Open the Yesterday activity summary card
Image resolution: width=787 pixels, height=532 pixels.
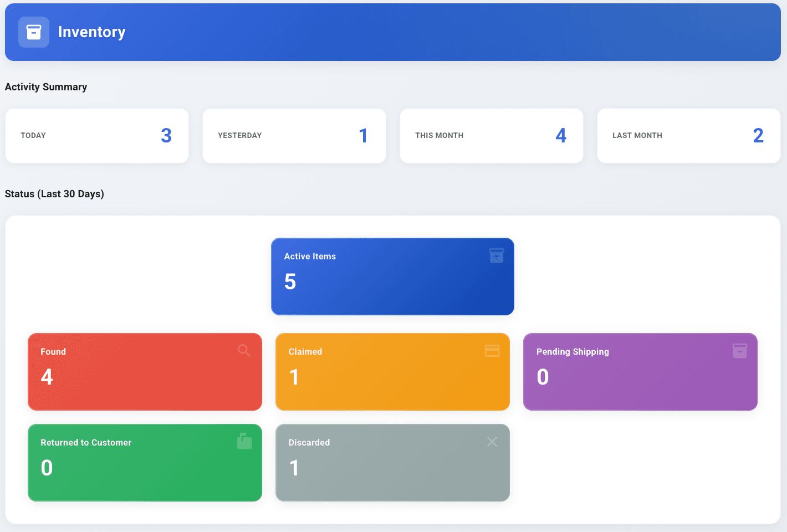(x=294, y=135)
